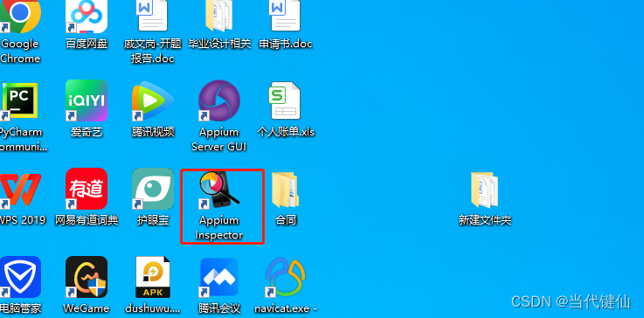Viewport: 644px width, 318px height.
Task: Select the 合同 folder icon
Action: pyautogui.click(x=285, y=190)
